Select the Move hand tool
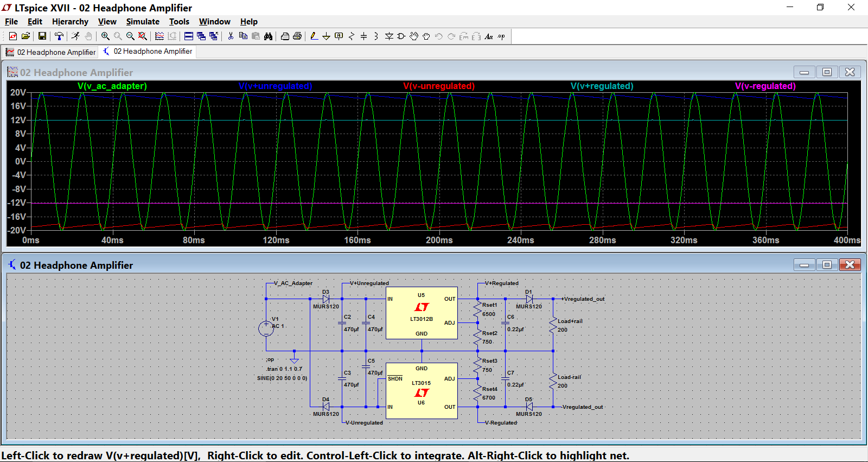 click(414, 36)
